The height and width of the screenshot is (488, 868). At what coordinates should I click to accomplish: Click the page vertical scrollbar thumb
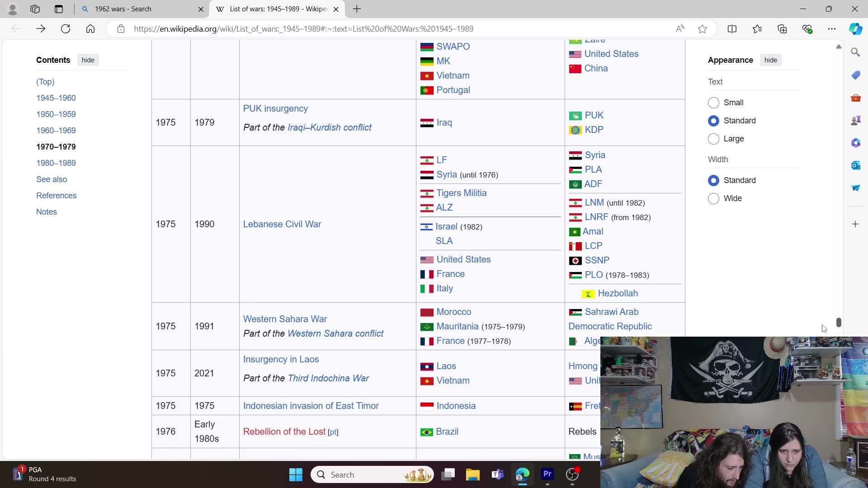[839, 322]
